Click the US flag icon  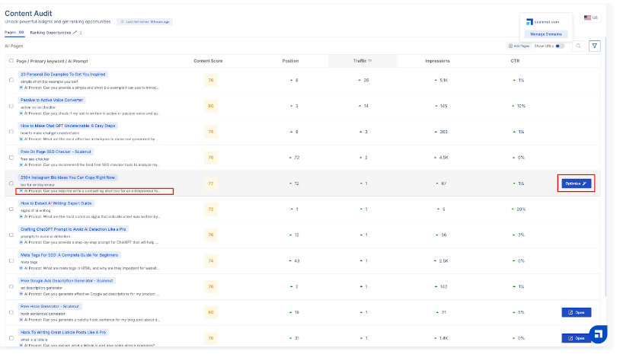(587, 18)
